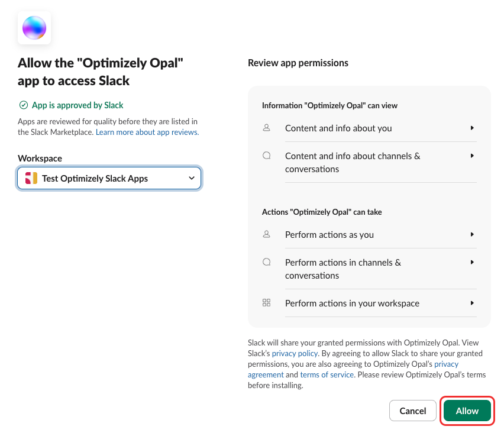Click the grid icon beside 'Perform actions in your workspace'
Viewport: 504px width, 436px height.
(266, 303)
